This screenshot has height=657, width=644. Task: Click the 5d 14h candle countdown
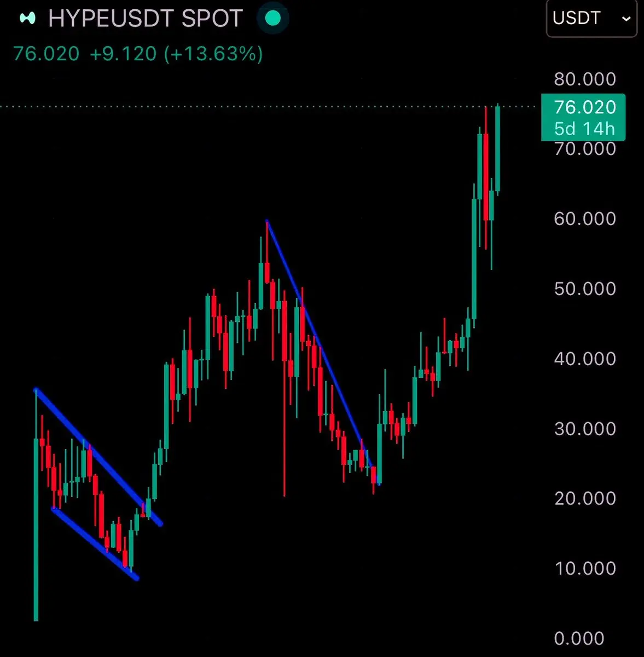(584, 129)
